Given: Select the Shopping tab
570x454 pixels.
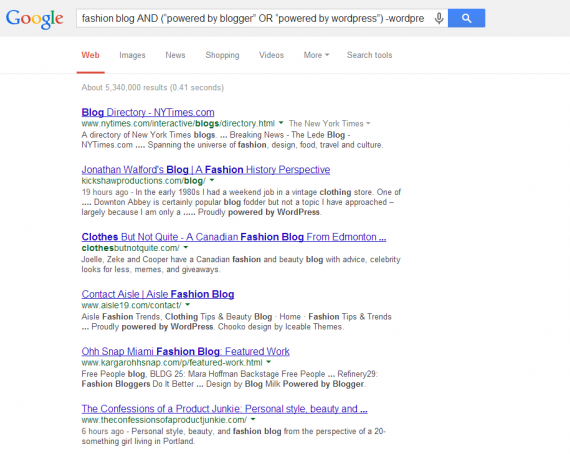Looking at the screenshot, I should pos(222,55).
